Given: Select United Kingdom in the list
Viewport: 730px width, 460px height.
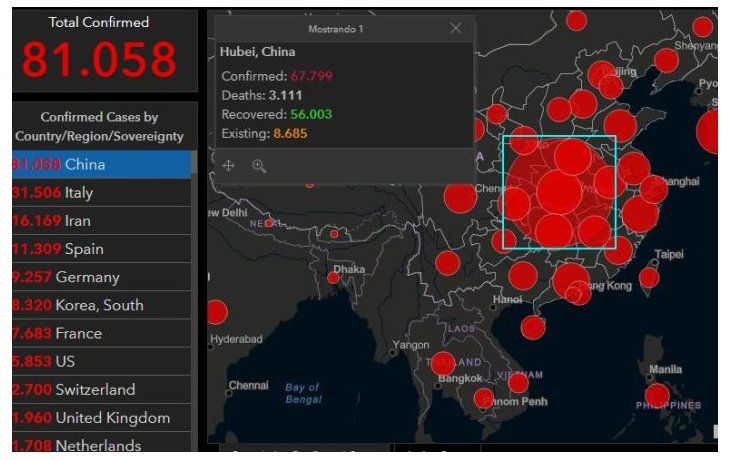Looking at the screenshot, I should 101,418.
